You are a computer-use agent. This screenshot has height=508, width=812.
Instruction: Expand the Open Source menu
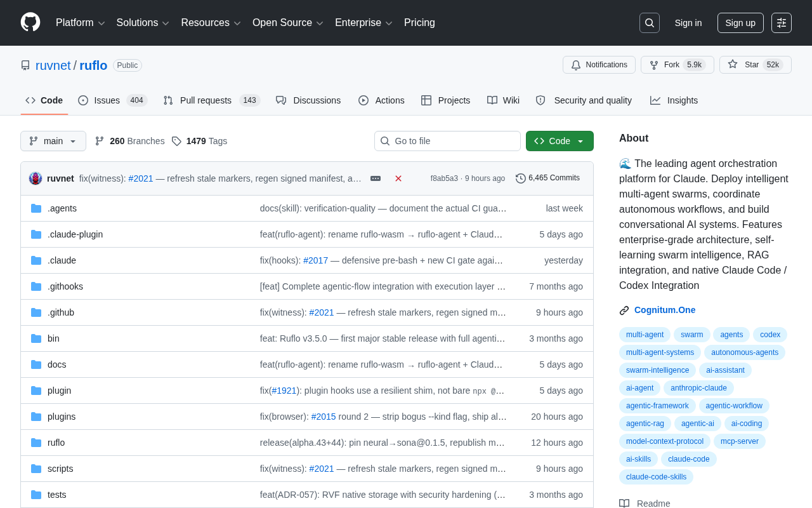pyautogui.click(x=288, y=23)
